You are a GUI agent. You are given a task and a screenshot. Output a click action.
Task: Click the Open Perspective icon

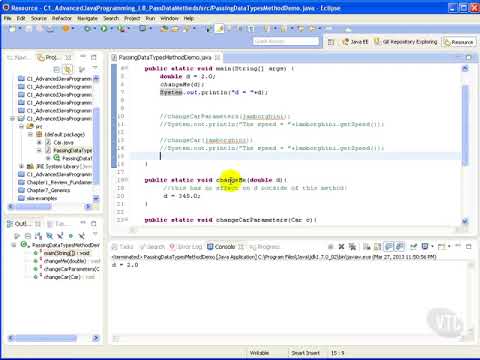pos(331,42)
